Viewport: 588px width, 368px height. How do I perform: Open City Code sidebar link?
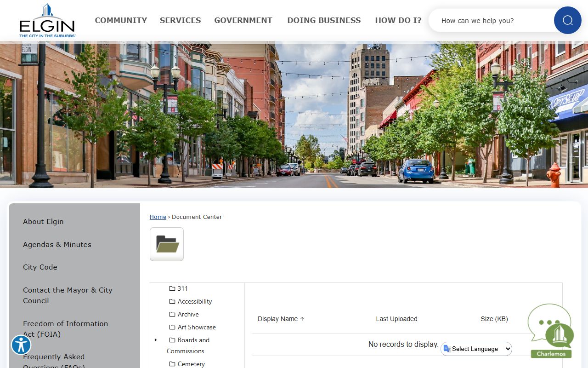40,267
